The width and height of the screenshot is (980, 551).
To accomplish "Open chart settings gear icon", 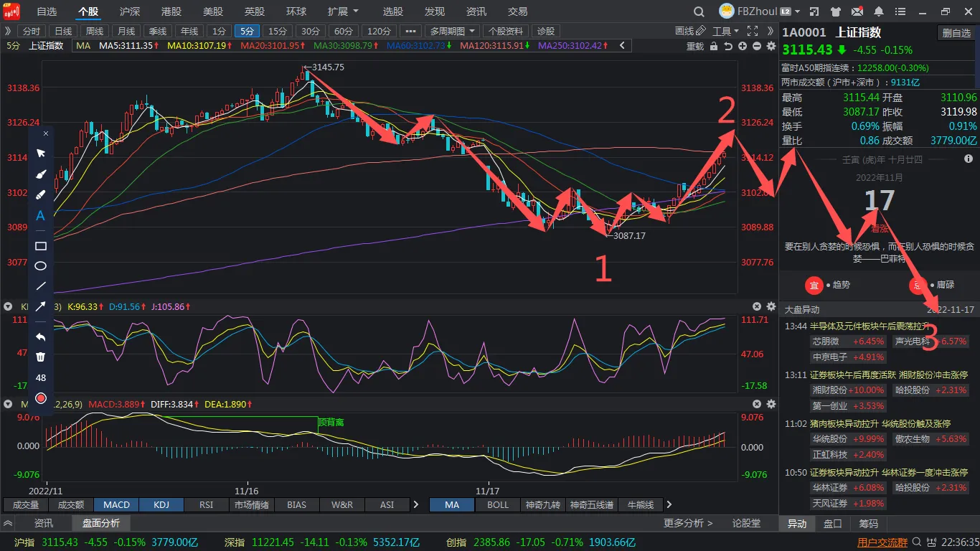I will point(771,45).
